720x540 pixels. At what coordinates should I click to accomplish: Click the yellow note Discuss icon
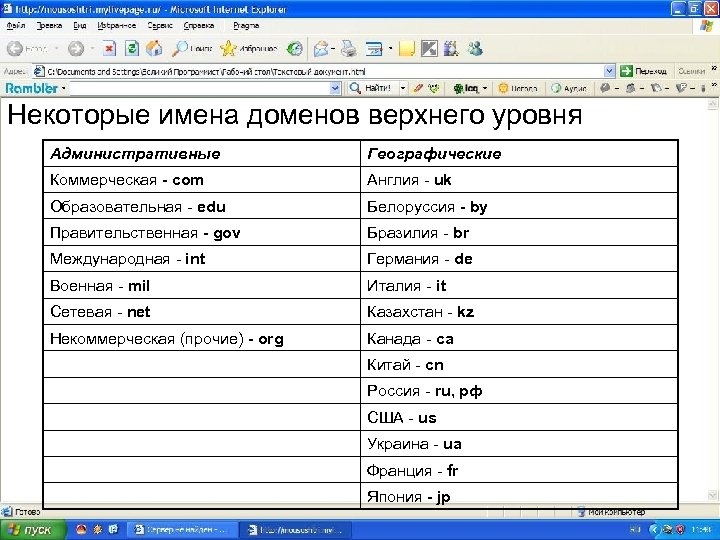coord(407,48)
